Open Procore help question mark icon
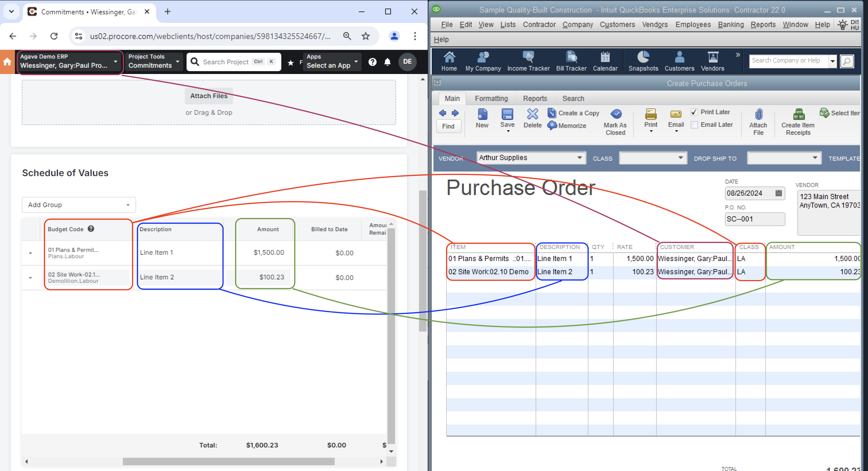 tap(372, 62)
